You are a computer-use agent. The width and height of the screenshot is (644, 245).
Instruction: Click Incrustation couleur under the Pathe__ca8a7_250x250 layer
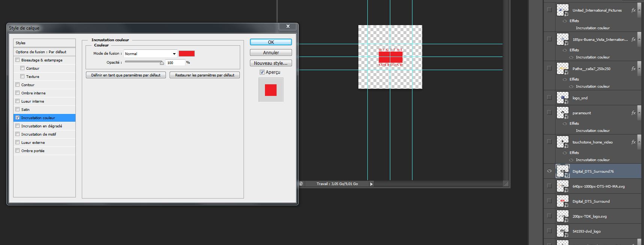pos(593,87)
